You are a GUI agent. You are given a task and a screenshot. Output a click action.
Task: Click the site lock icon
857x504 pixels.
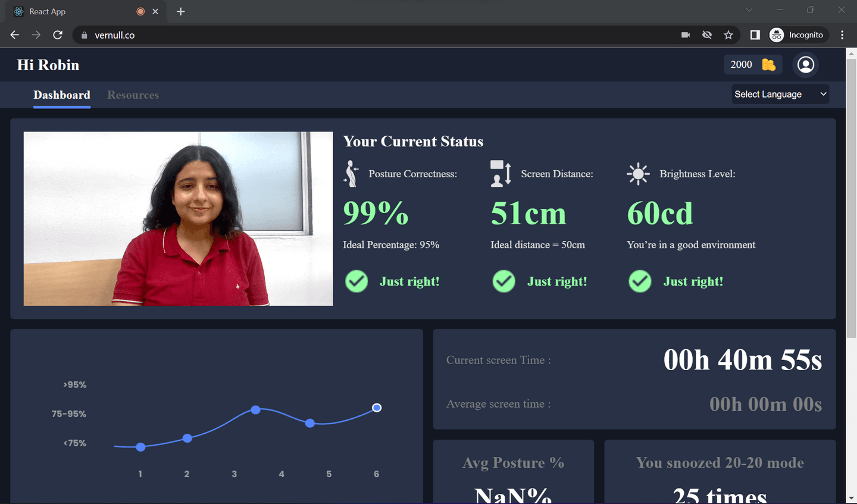click(x=84, y=35)
